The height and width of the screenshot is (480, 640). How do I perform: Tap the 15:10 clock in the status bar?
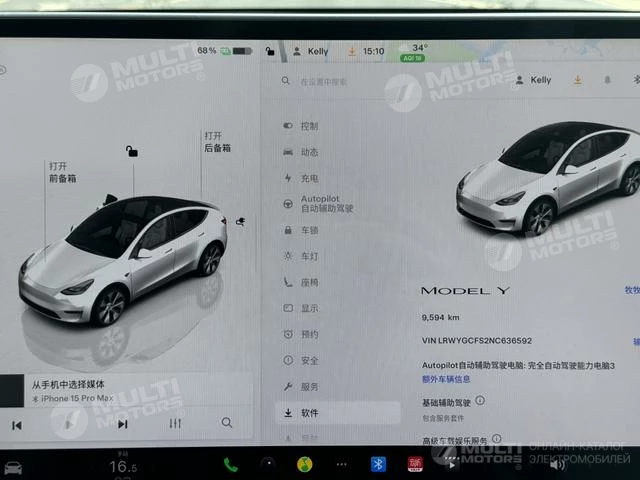pyautogui.click(x=373, y=51)
